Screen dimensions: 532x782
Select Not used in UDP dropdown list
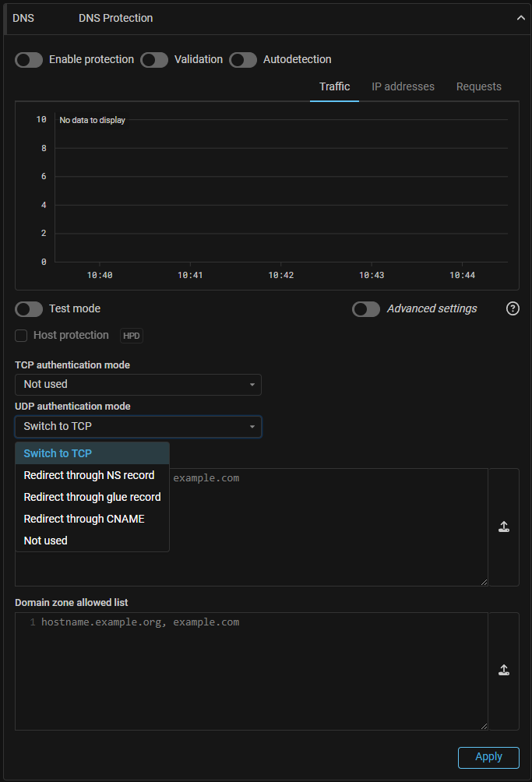coord(46,541)
